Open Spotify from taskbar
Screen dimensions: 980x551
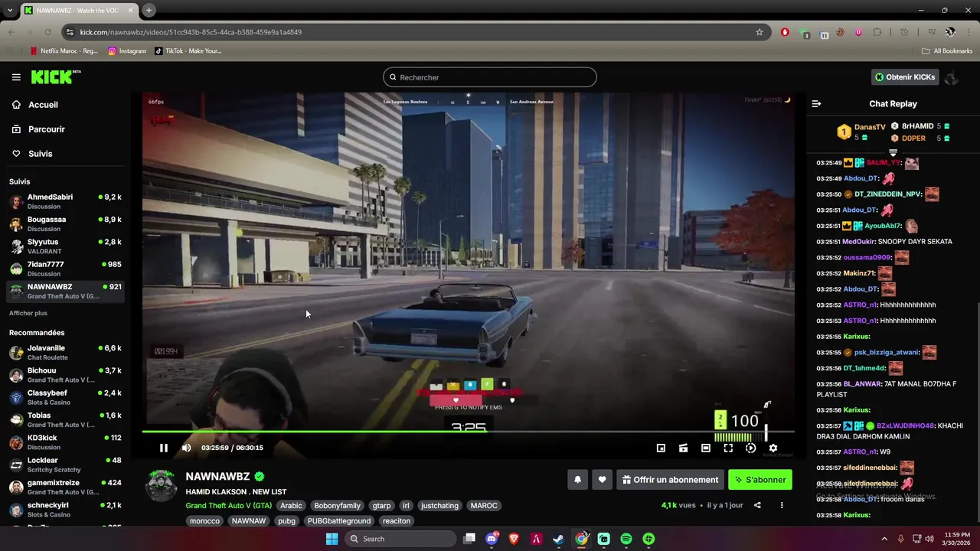pos(626,539)
